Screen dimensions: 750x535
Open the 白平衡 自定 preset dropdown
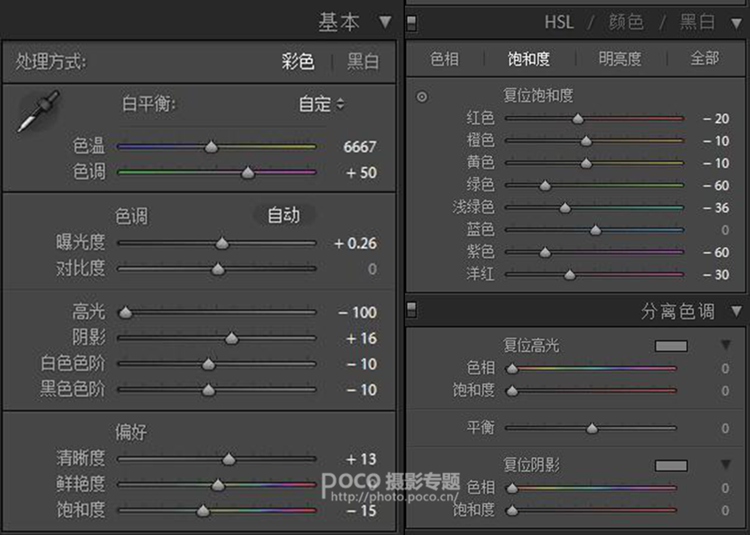(x=321, y=104)
